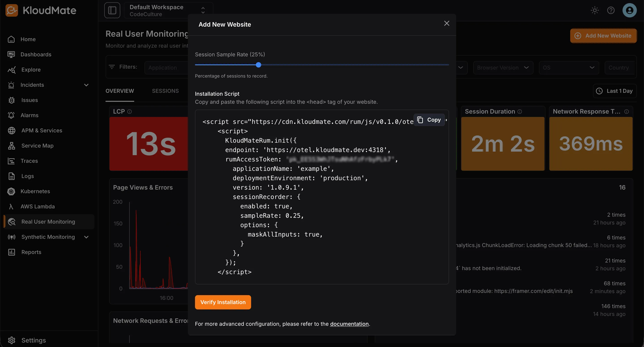Image resolution: width=644 pixels, height=347 pixels.
Task: Open the OS filter dropdown
Action: pyautogui.click(x=569, y=68)
